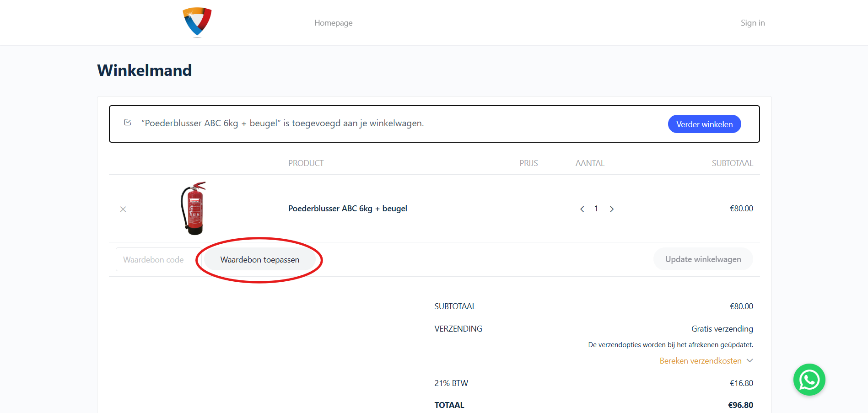Click the checkmark icon in notification
This screenshot has height=413, width=868.
(x=128, y=123)
